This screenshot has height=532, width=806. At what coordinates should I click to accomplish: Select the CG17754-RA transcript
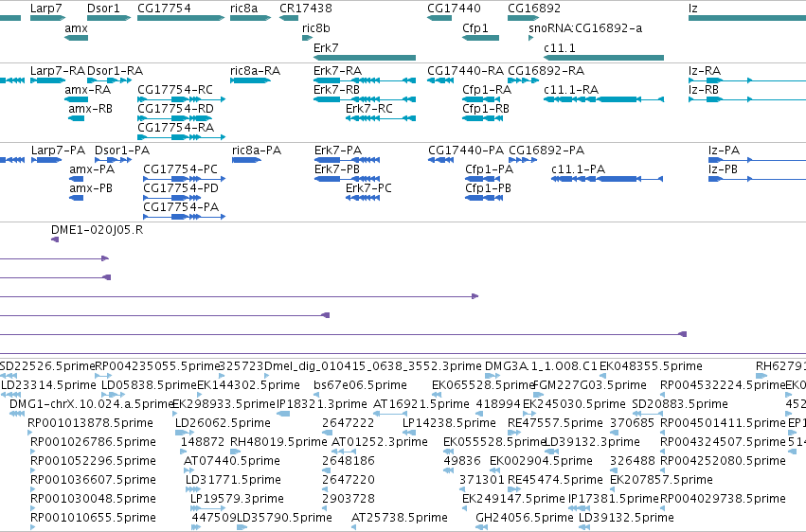182,137
